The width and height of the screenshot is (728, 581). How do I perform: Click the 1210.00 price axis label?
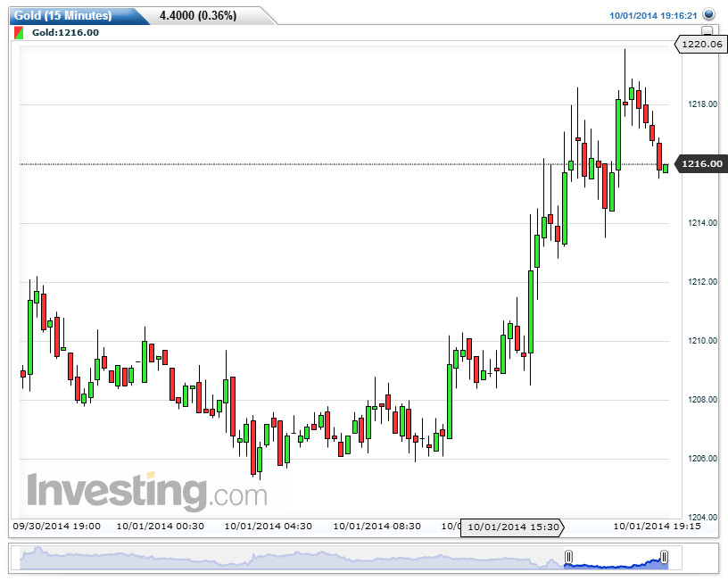702,341
